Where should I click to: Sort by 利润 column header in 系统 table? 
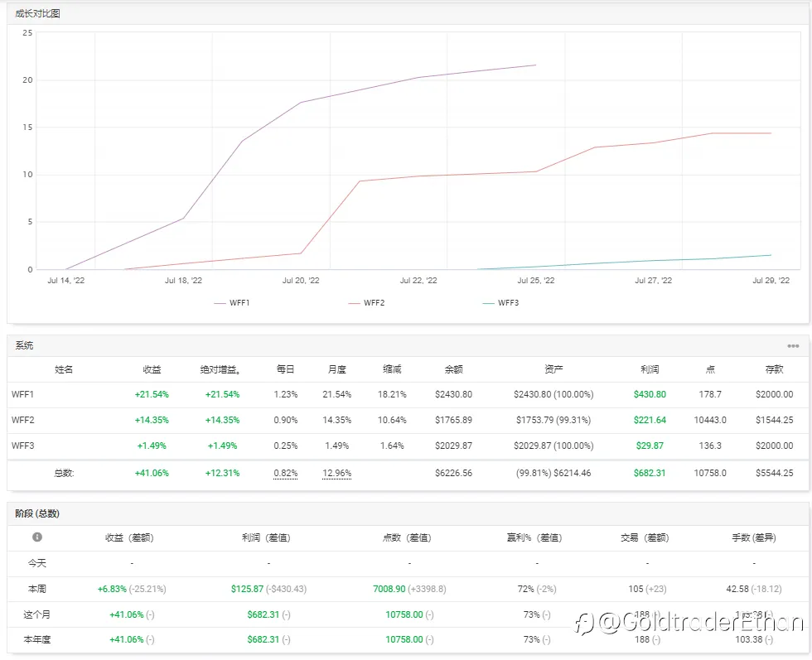(650, 369)
